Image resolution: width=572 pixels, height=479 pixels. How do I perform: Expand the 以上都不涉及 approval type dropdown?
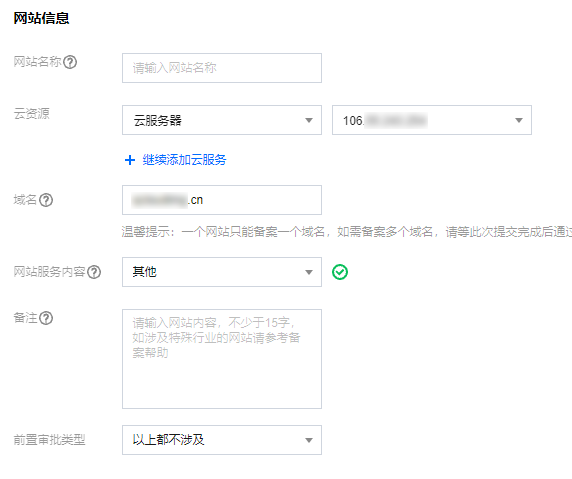coord(222,440)
